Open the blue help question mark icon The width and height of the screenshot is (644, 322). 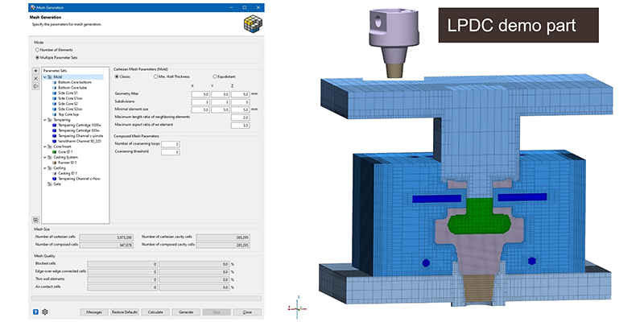(36, 312)
